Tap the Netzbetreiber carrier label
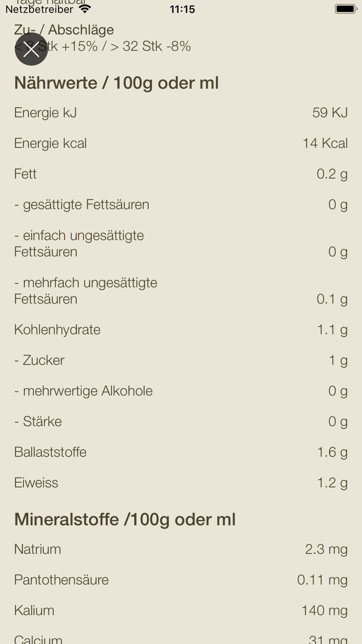 pos(39,9)
